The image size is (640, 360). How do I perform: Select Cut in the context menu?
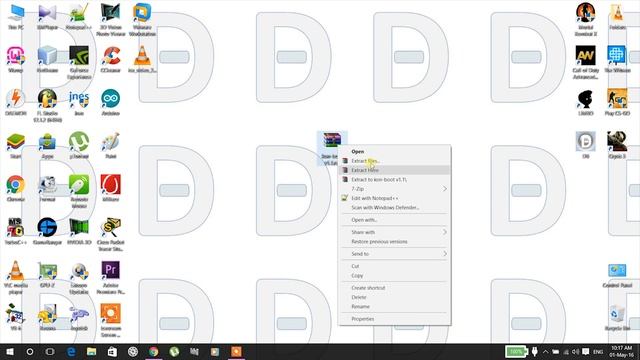coord(395,266)
